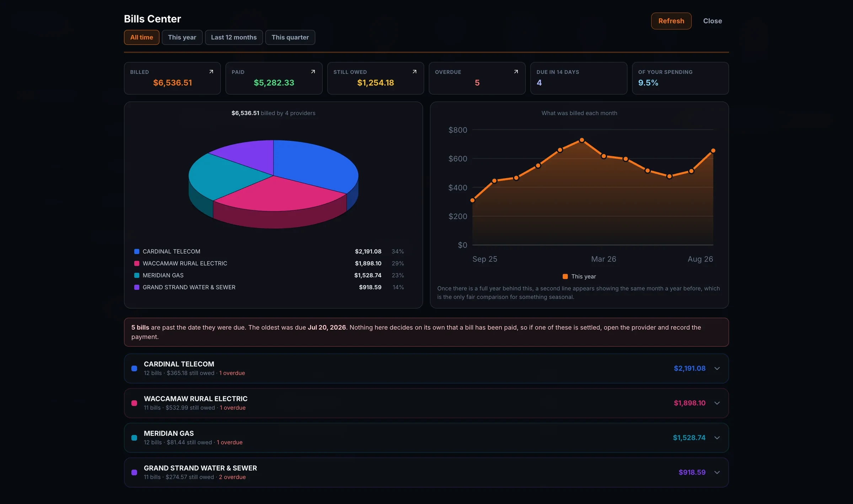This screenshot has height=504, width=853.
Task: Click the 34% legend percentage
Action: tap(397, 251)
